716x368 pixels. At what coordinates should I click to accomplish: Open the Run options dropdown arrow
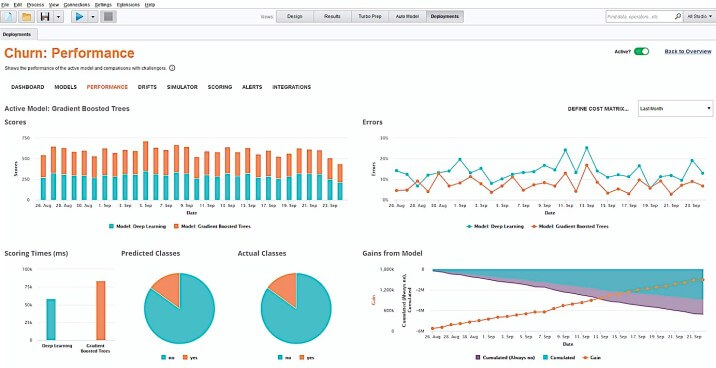(92, 17)
